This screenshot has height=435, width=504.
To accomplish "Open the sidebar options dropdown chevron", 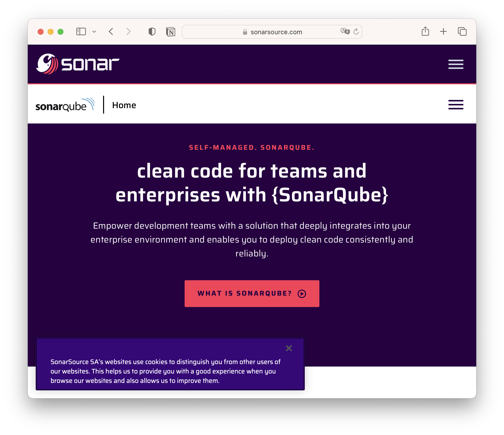I will coord(94,32).
